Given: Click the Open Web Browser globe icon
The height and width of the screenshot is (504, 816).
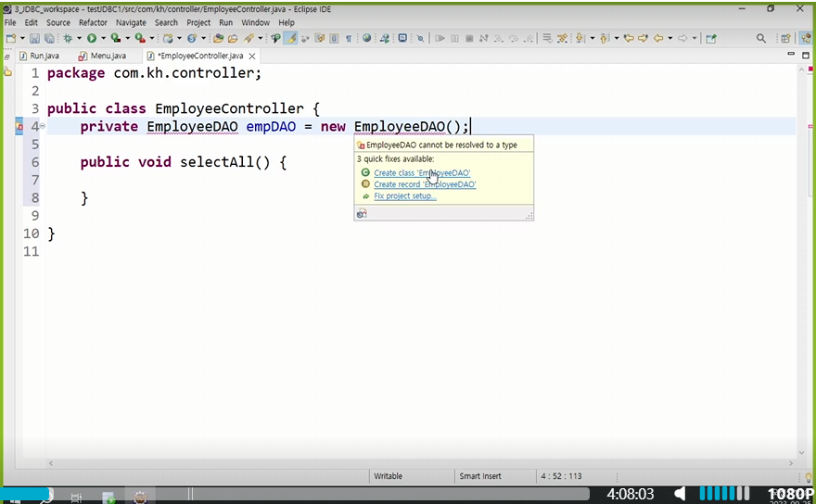Looking at the screenshot, I should pos(367,38).
